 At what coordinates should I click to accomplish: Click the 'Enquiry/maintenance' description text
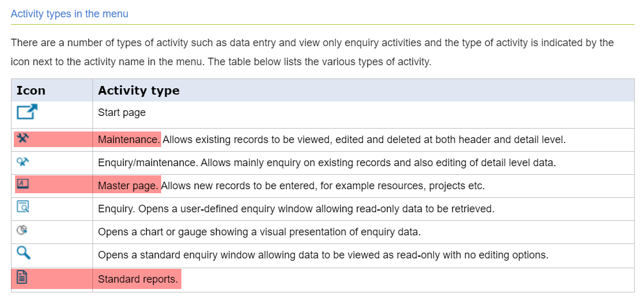(326, 163)
